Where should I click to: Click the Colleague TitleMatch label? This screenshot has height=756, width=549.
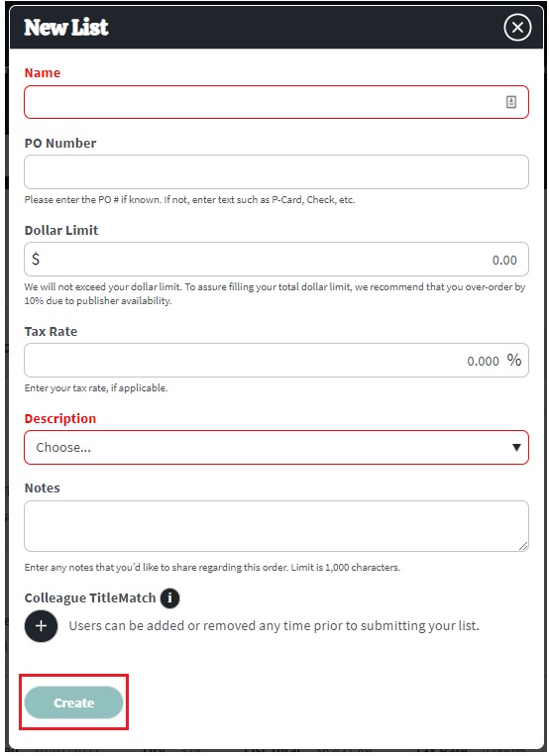(90, 597)
